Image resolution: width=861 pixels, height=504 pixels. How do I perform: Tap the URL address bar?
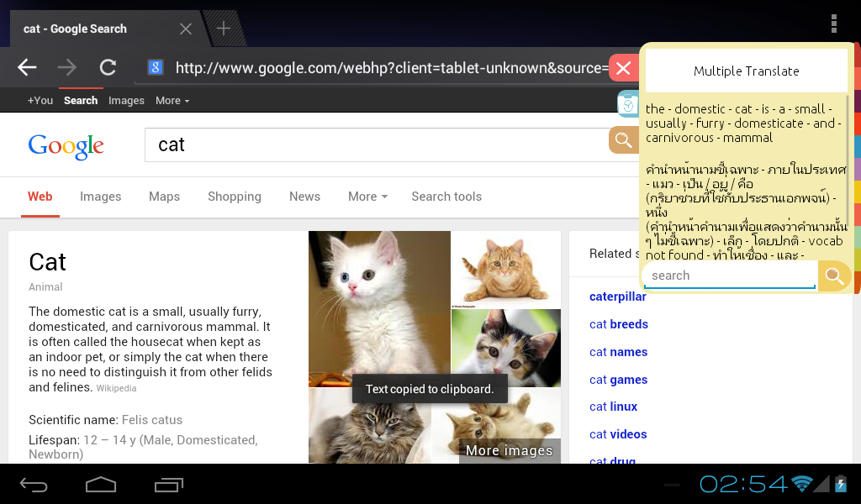coord(372,68)
